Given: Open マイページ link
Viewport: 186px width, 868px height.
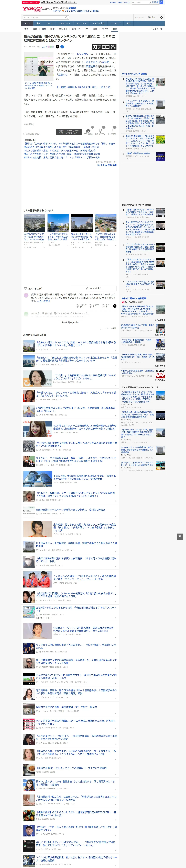Looking at the screenshot, I should pos(139,17).
